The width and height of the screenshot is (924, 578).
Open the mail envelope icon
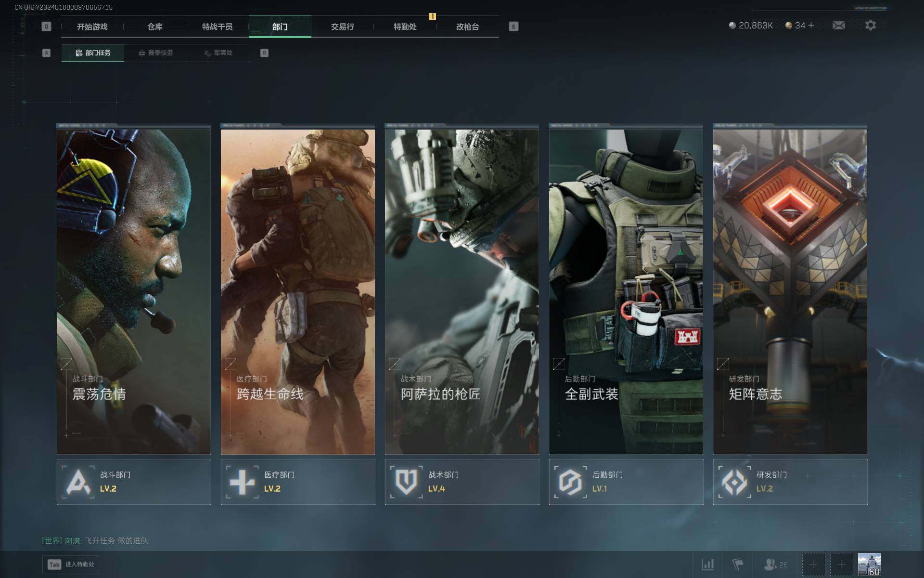coord(838,25)
